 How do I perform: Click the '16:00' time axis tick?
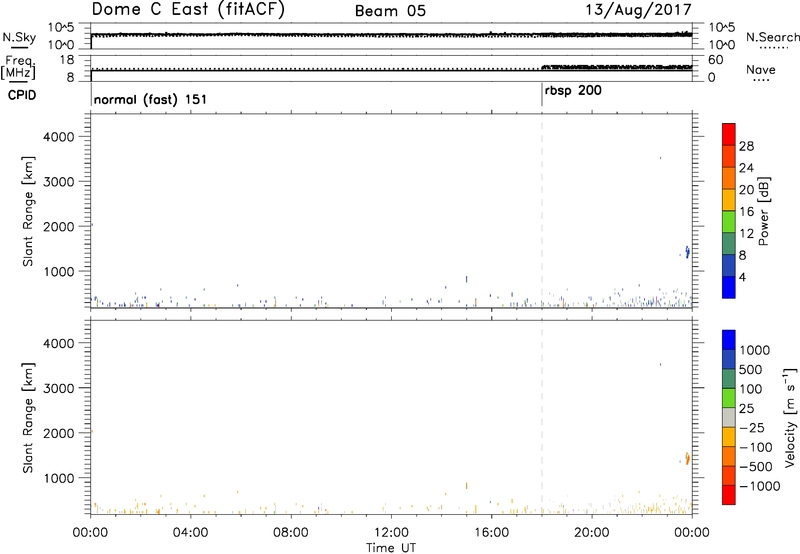tap(491, 533)
